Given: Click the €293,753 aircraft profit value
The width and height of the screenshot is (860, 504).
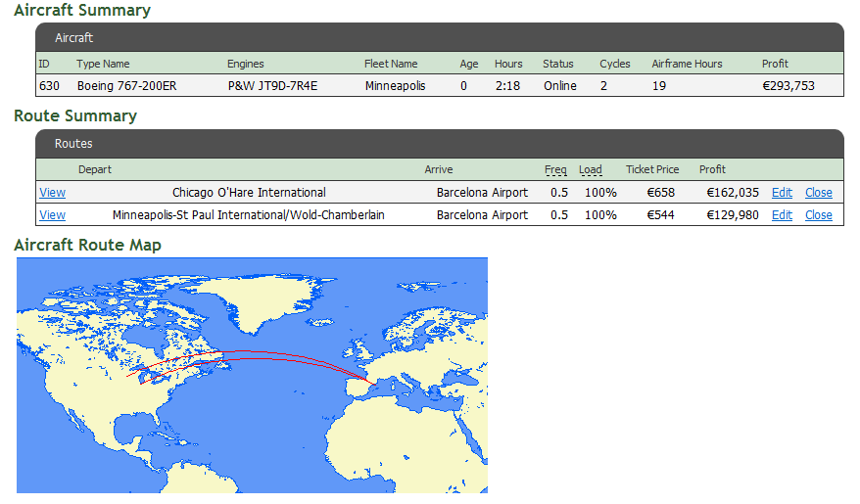Looking at the screenshot, I should click(788, 86).
